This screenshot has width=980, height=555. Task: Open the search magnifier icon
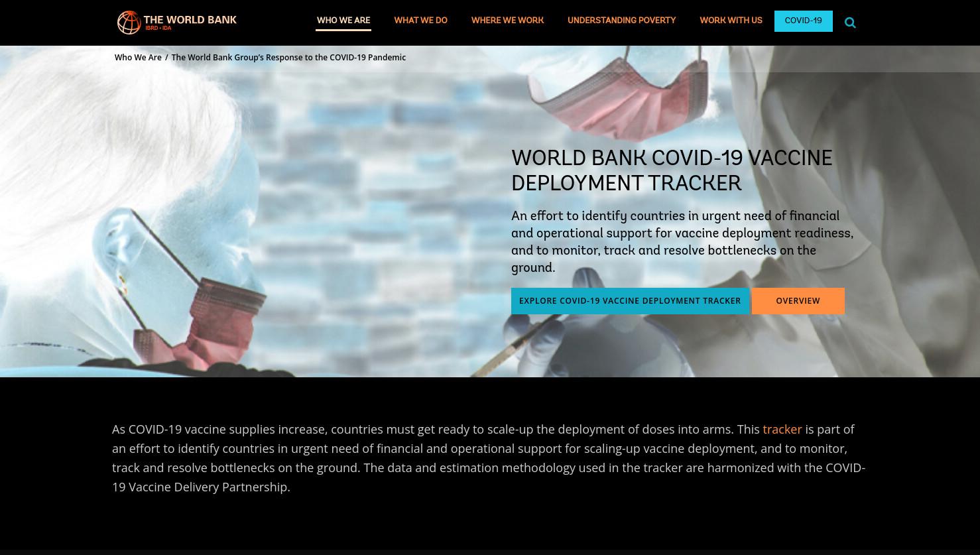coord(850,23)
